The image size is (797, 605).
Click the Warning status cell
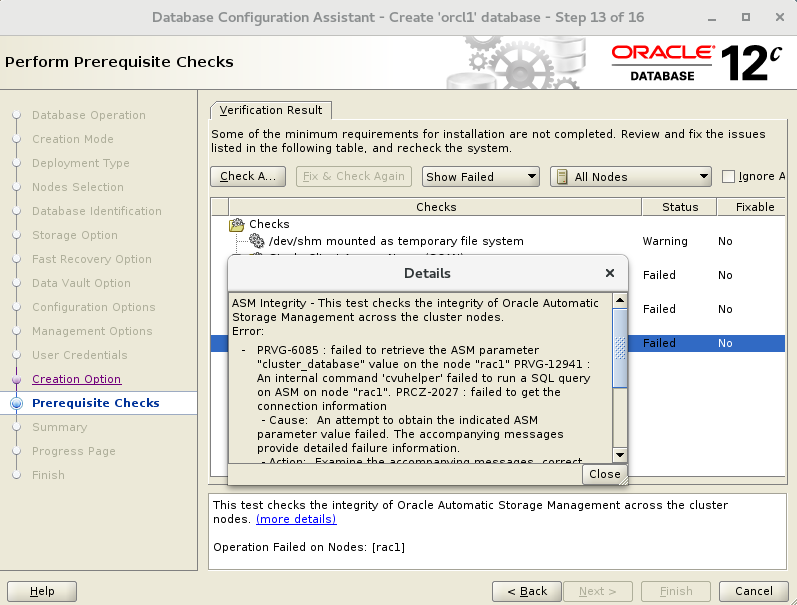click(x=665, y=241)
